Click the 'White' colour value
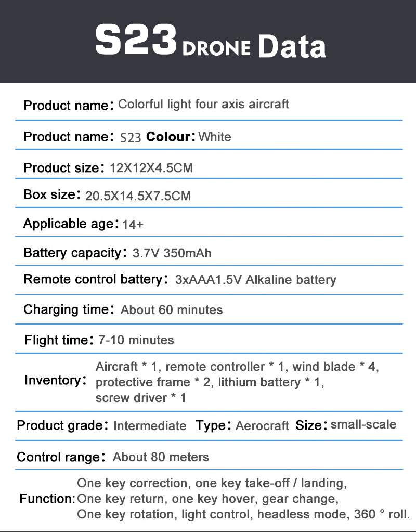The height and width of the screenshot is (532, 416). (x=215, y=137)
